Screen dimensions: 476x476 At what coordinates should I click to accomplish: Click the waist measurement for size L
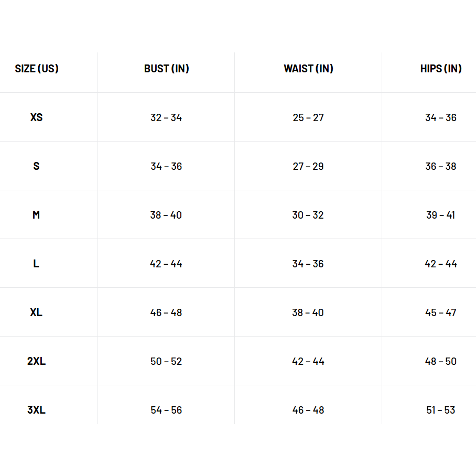[308, 264]
